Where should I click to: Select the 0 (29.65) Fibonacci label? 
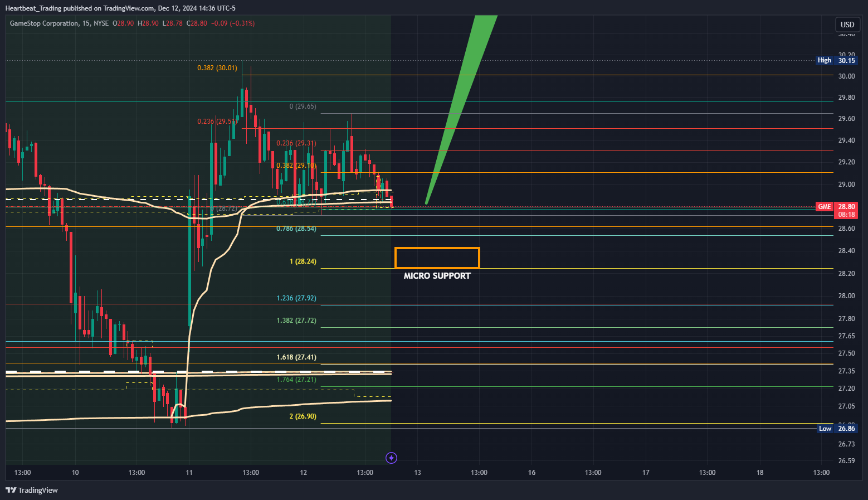[x=303, y=106]
